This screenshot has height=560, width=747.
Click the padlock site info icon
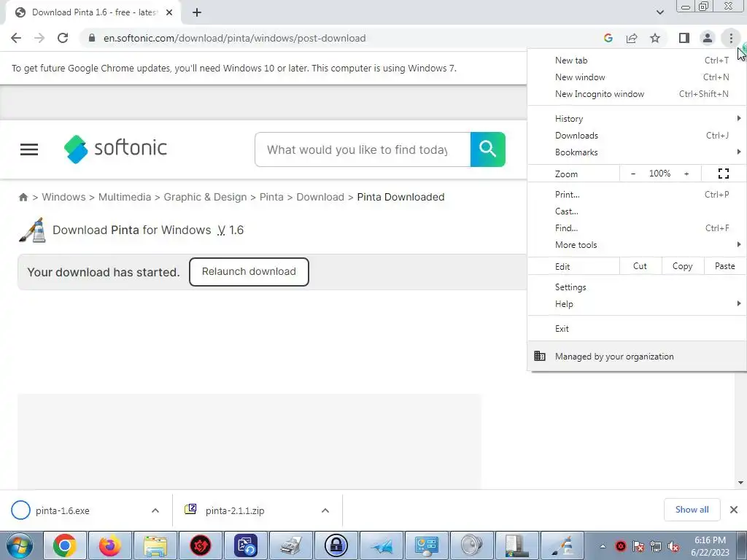pos(92,38)
